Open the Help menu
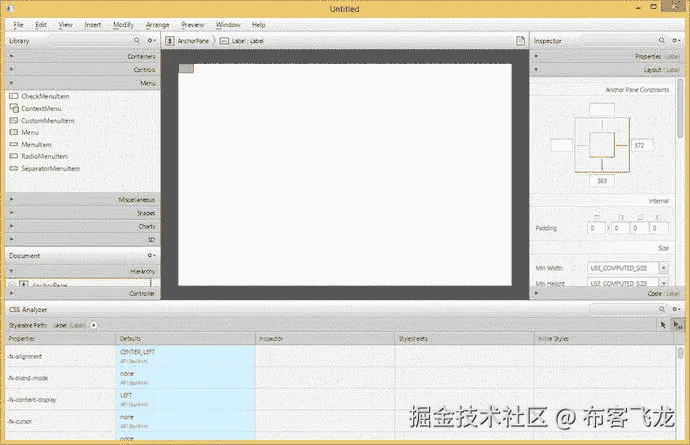 258,25
